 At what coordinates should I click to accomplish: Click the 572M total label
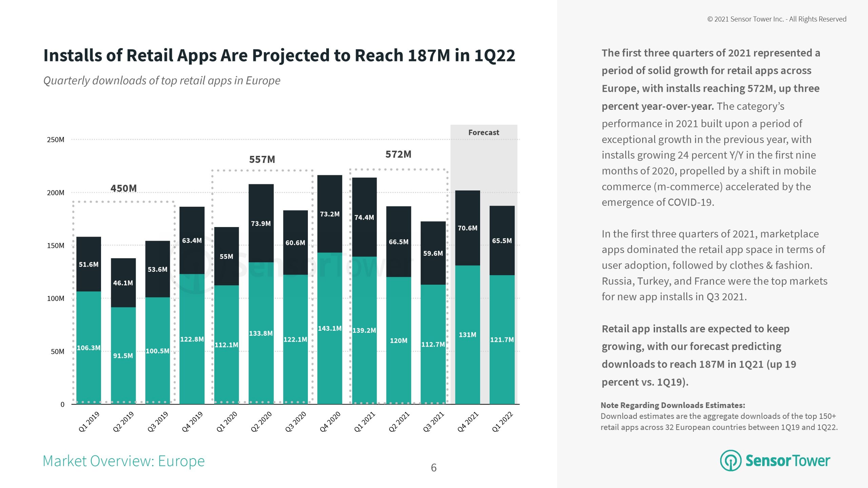[398, 154]
